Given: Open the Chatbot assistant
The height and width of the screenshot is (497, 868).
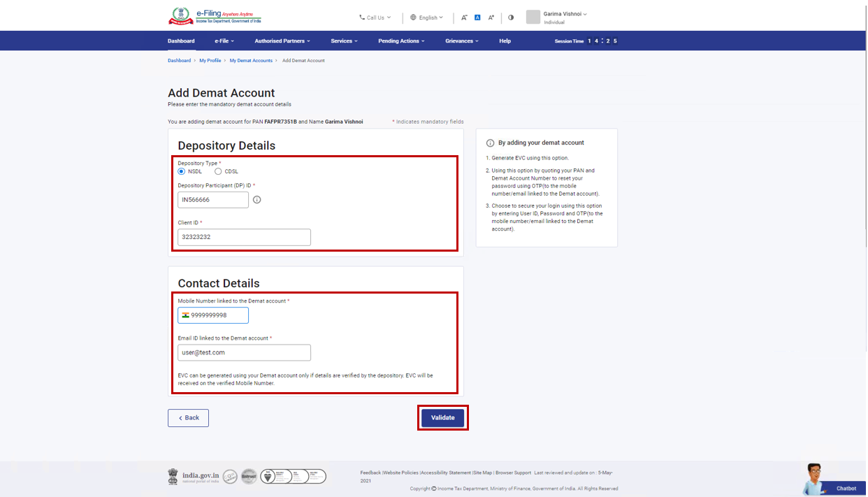Looking at the screenshot, I should (x=834, y=480).
